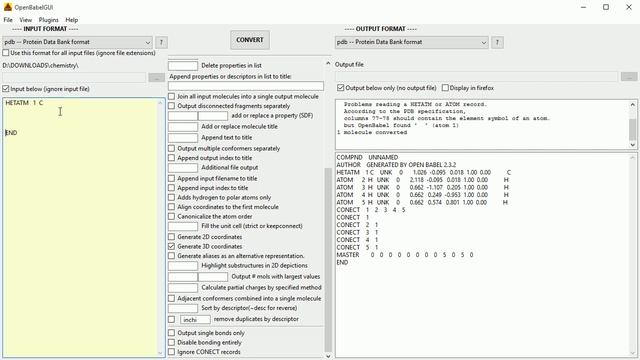Click input text area scroll down arrow
Image resolution: width=640 pixels, height=360 pixels.
pos(160,353)
